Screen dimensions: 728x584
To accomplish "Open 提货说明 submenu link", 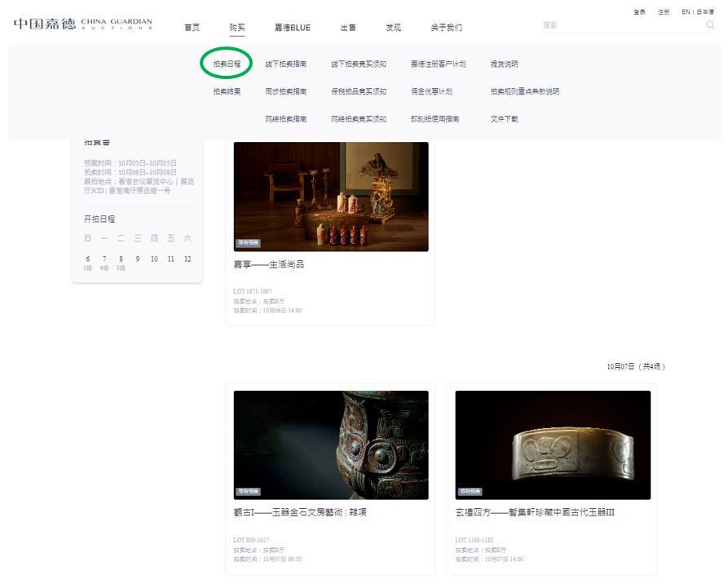I will (504, 64).
